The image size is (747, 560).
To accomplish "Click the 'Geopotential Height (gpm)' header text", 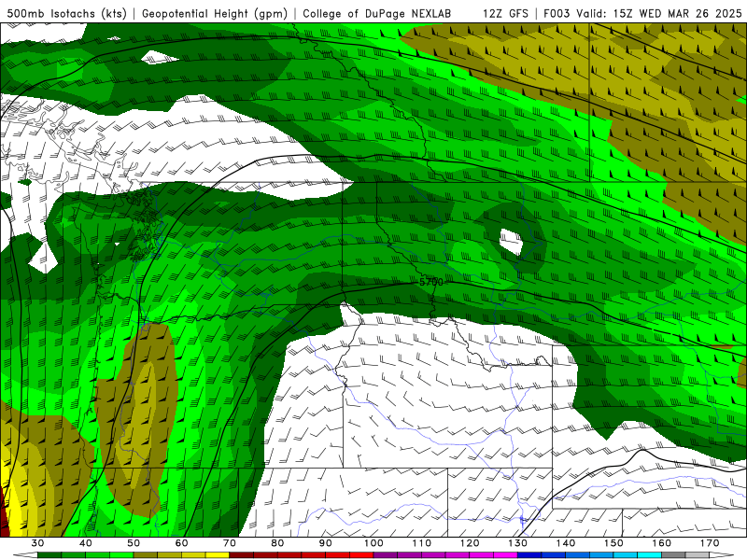I will click(x=215, y=13).
